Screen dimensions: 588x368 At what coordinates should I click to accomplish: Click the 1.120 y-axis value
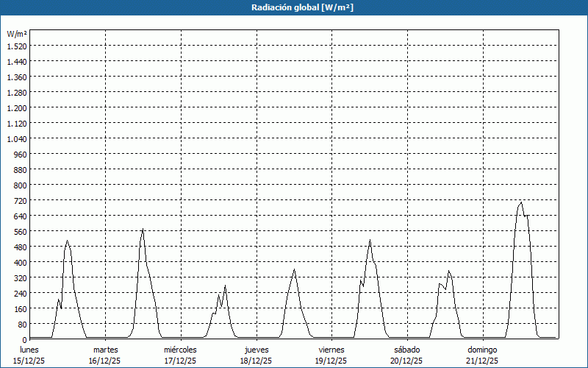coord(17,124)
